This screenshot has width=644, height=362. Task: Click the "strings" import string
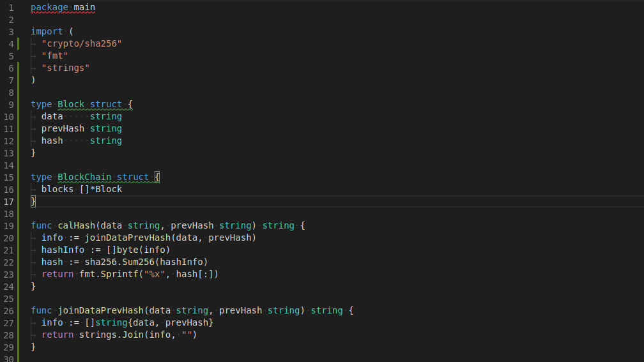tap(65, 68)
